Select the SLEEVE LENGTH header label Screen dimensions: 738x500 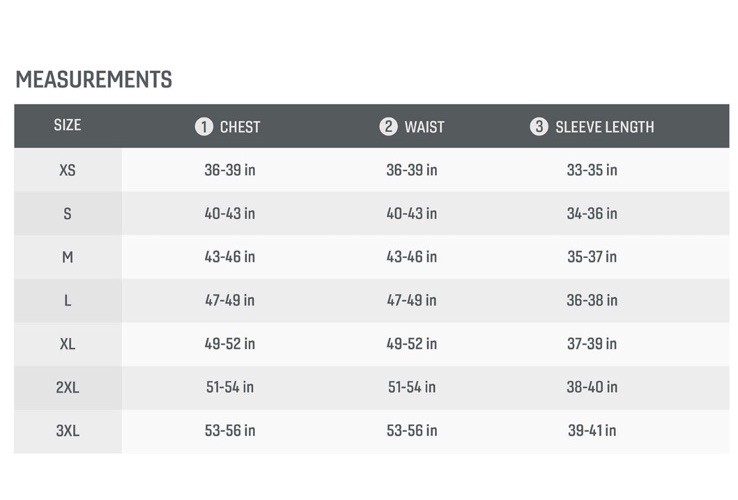[605, 127]
